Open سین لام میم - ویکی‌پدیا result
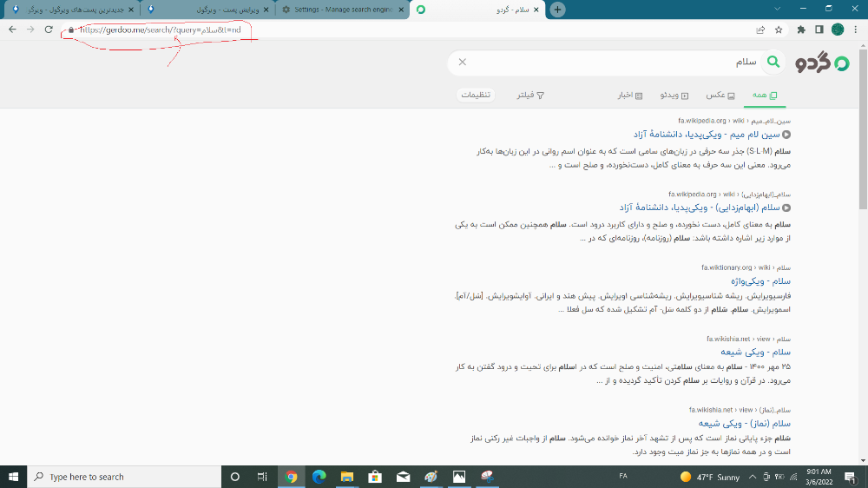This screenshot has height=488, width=868. [707, 134]
